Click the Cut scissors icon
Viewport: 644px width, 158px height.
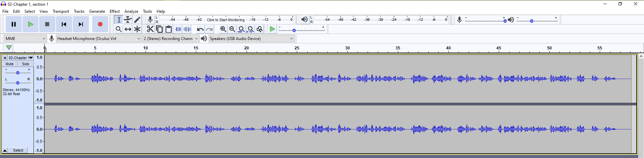pos(150,29)
